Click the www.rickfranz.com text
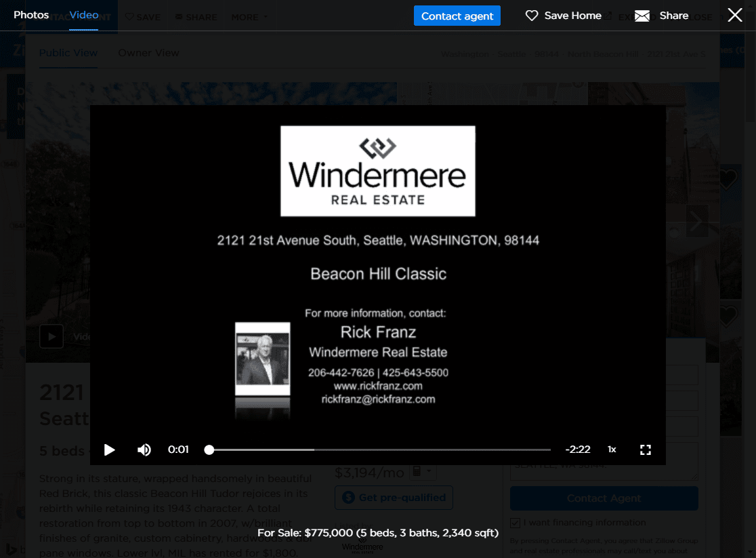 [378, 386]
